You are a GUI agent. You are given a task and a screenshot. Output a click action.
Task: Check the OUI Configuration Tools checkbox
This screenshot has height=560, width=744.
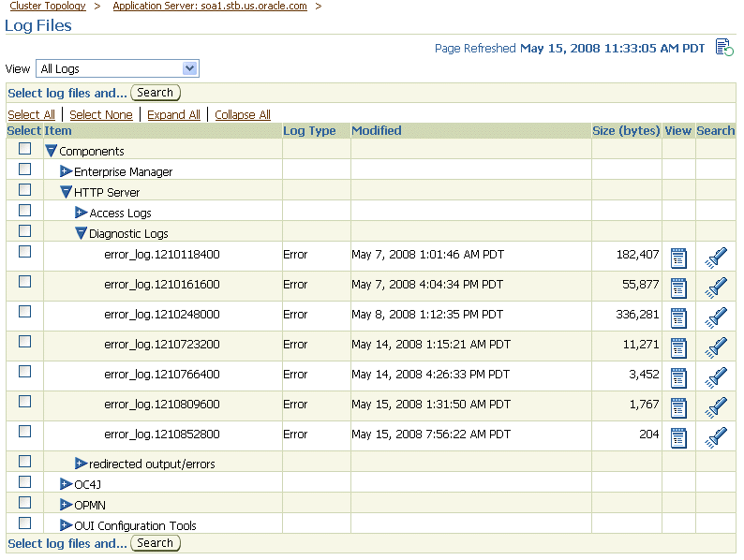tap(24, 523)
